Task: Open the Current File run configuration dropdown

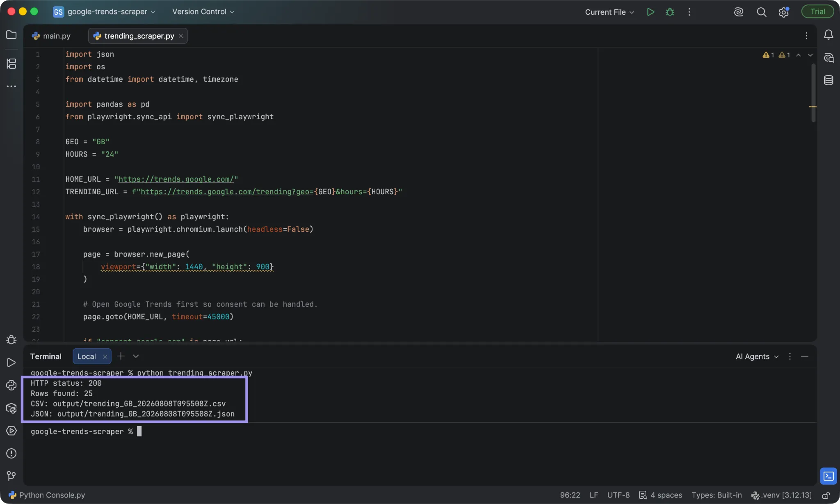Action: pos(609,12)
